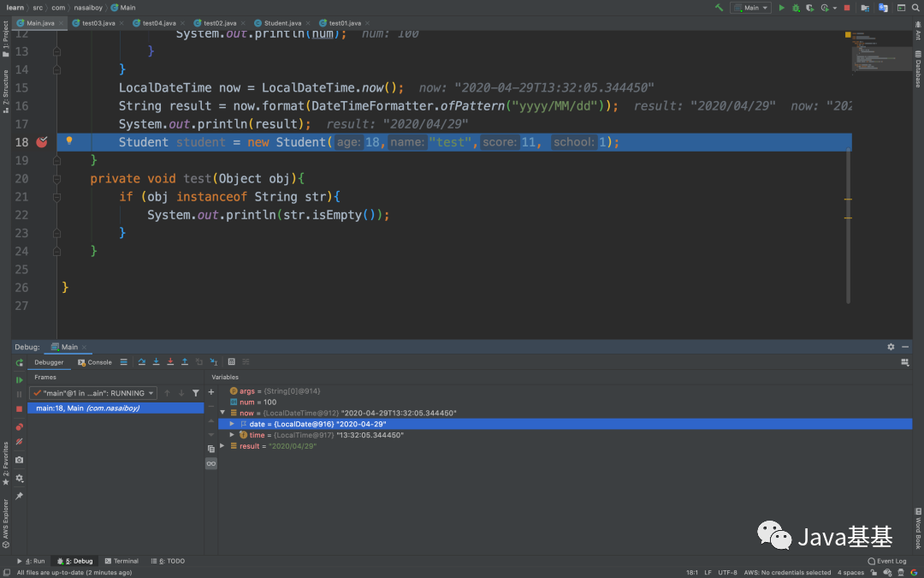This screenshot has width=924, height=578.
Task: Click the LF line separator status item
Action: click(x=708, y=572)
